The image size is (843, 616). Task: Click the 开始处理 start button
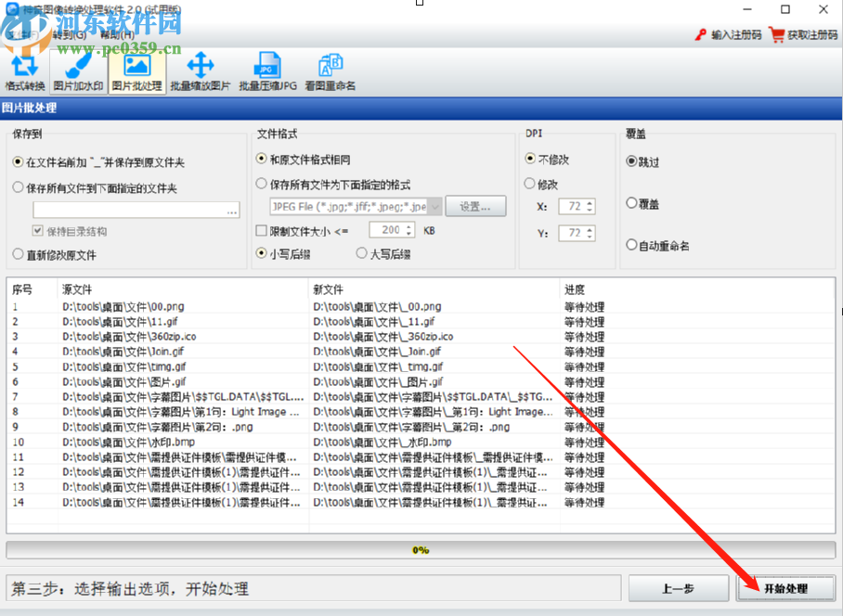pos(786,588)
